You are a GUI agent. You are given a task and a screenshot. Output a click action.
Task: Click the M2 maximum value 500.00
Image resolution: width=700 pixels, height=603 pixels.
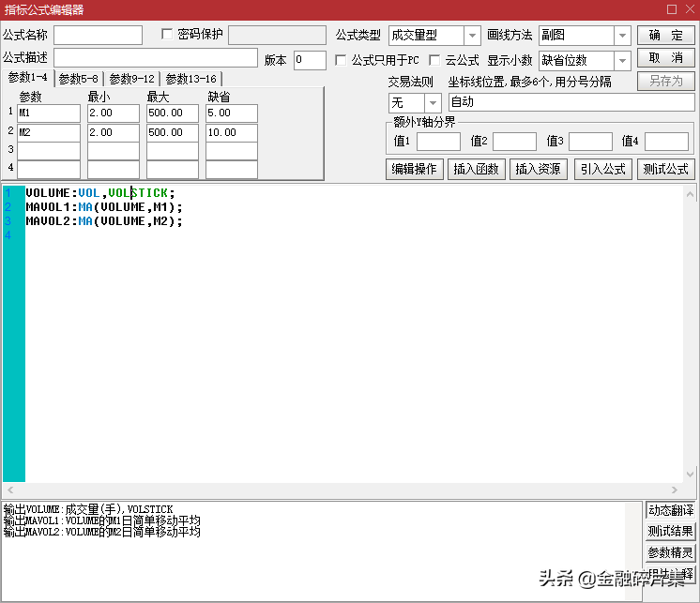coord(173,133)
